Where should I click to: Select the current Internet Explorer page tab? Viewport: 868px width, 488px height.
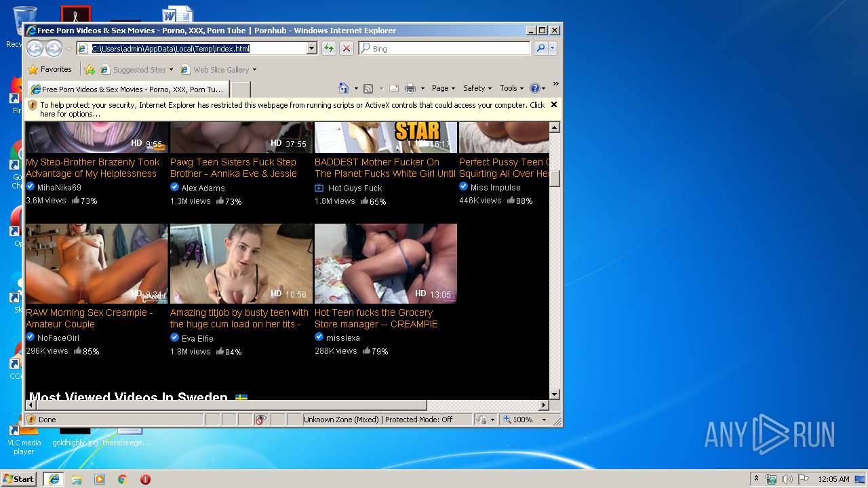[127, 89]
